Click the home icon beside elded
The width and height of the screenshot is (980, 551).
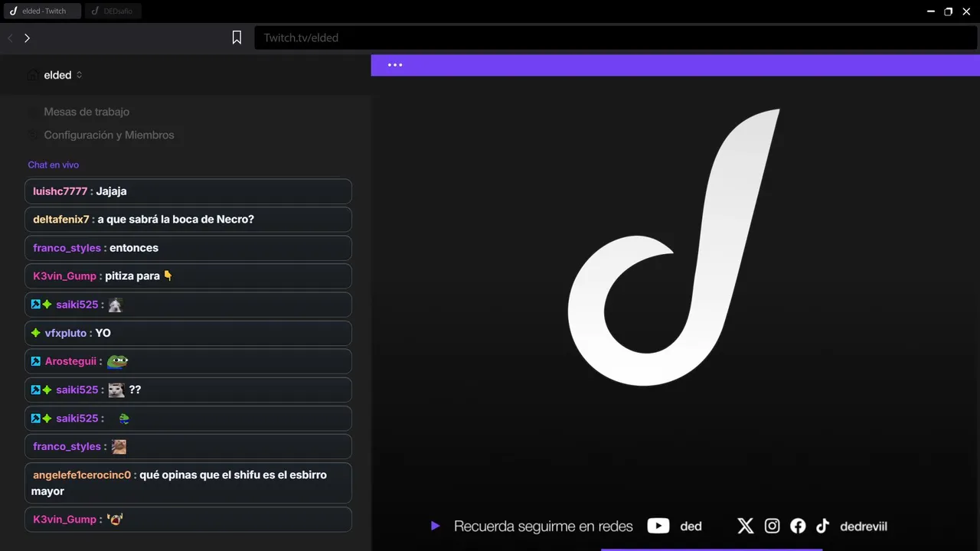point(32,75)
